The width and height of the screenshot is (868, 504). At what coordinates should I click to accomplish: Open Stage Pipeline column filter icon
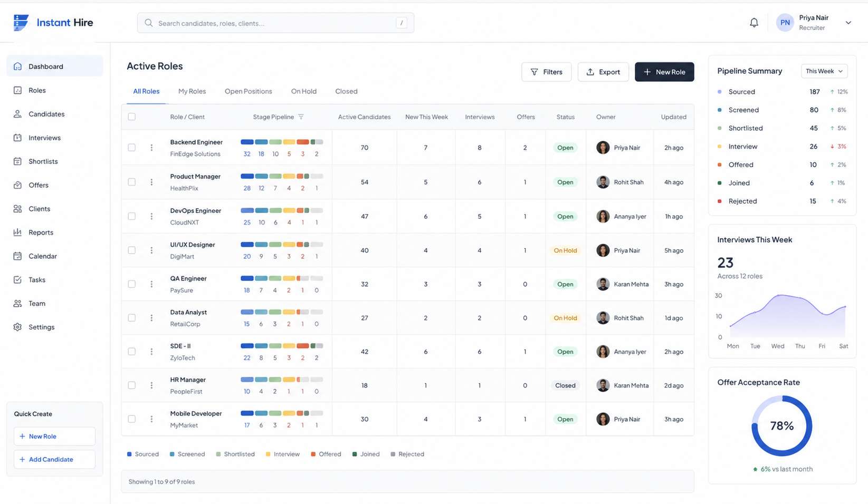(301, 117)
